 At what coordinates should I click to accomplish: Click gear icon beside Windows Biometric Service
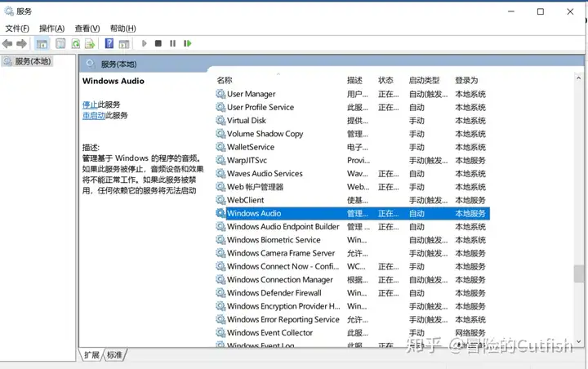point(220,240)
